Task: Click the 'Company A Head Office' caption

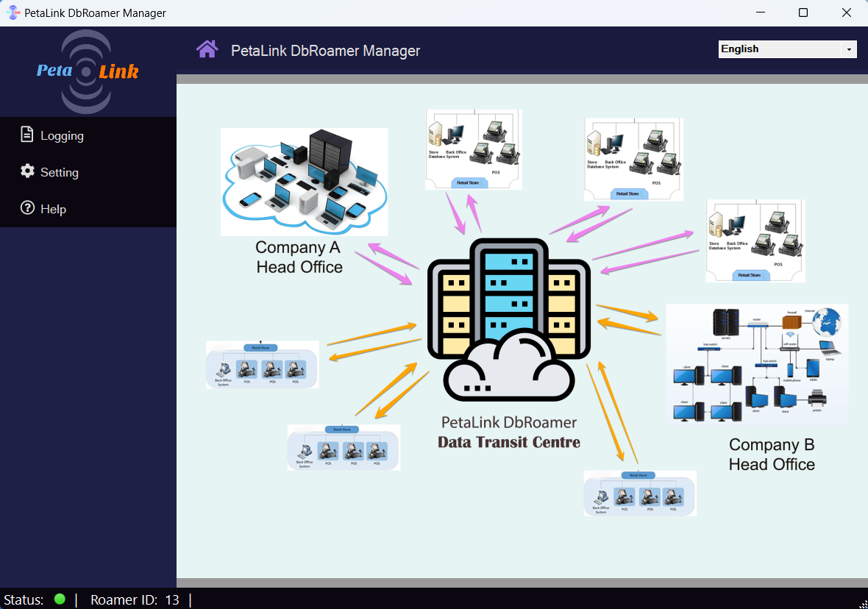Action: [x=299, y=257]
